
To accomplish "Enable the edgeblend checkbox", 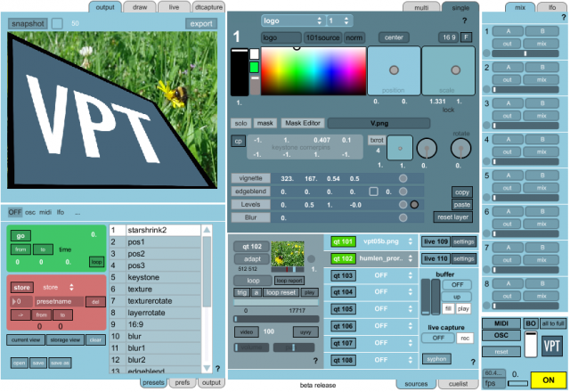I will pyautogui.click(x=373, y=192).
